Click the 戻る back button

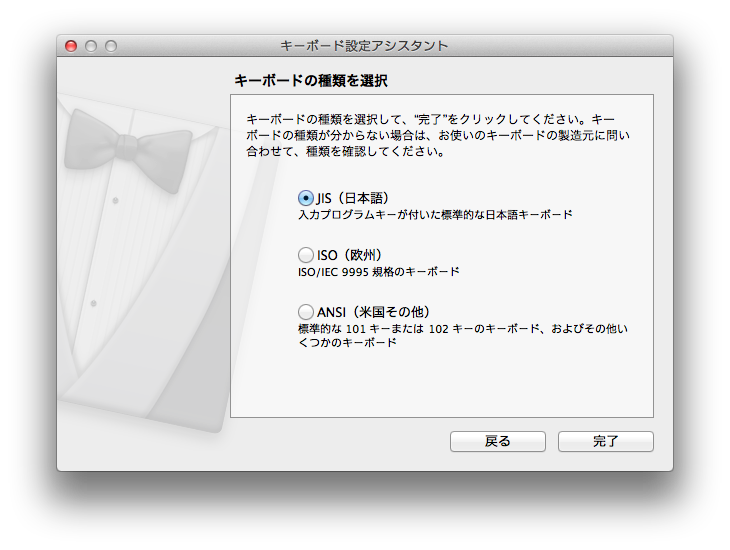[x=498, y=441]
